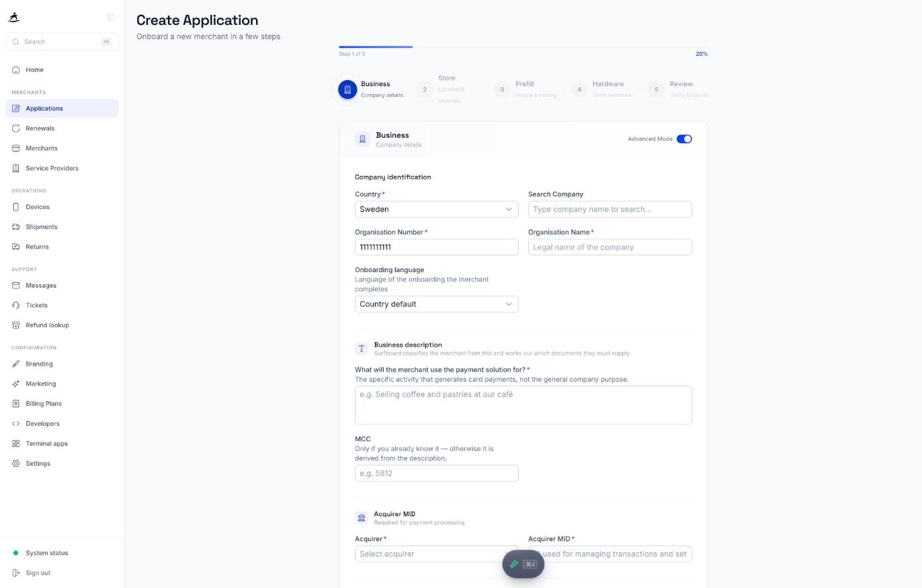Viewport: 922px width, 588px height.
Task: Click the Messages envelope icon
Action: pos(16,286)
